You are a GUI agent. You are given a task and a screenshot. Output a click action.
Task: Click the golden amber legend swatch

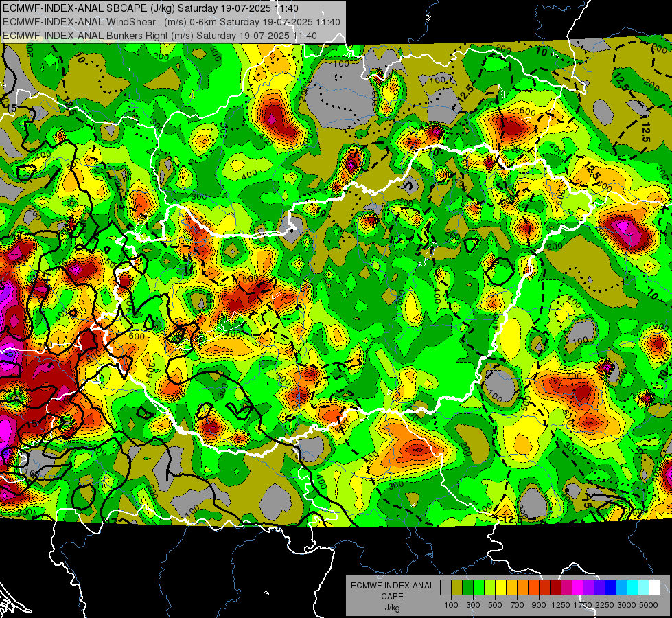click(511, 588)
